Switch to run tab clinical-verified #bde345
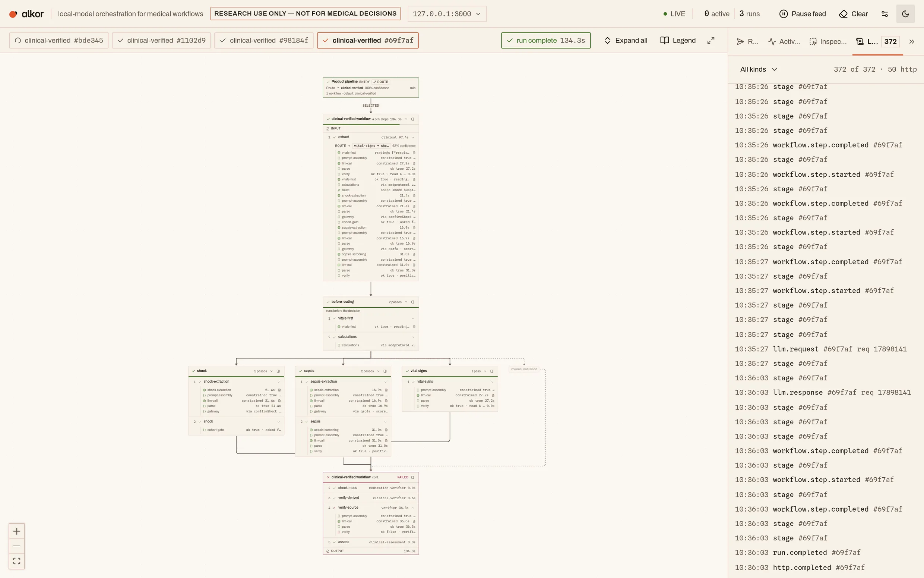924x578 pixels. point(59,41)
